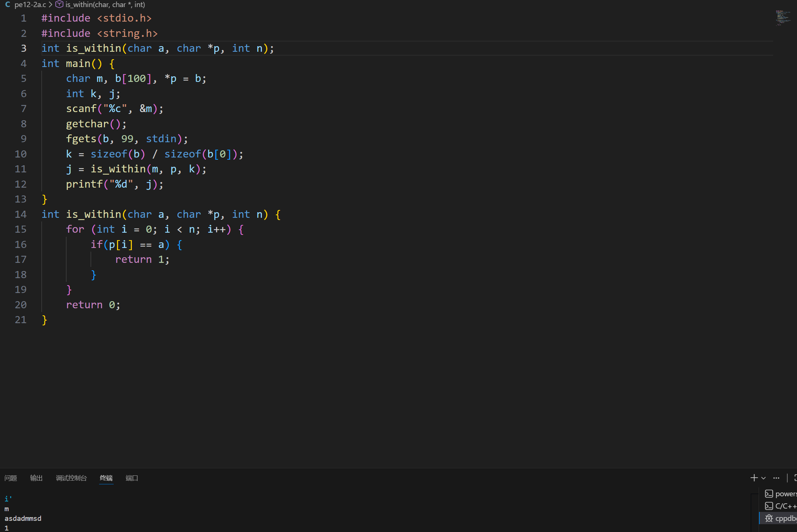Viewport: 797px width, 532px height.
Task: Click the is_within symbol cube icon in breadcrumb
Action: coord(59,4)
